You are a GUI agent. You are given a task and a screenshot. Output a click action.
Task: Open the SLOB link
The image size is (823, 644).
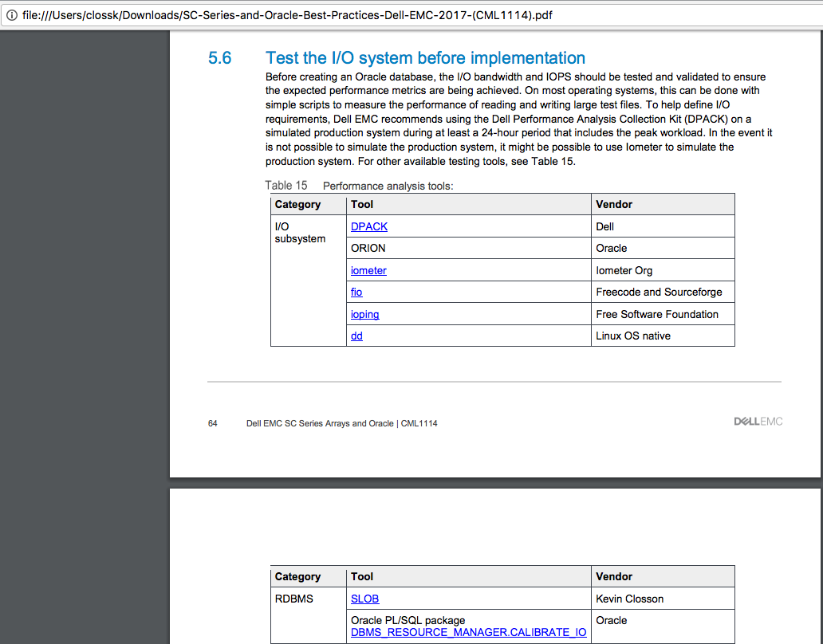click(x=364, y=599)
